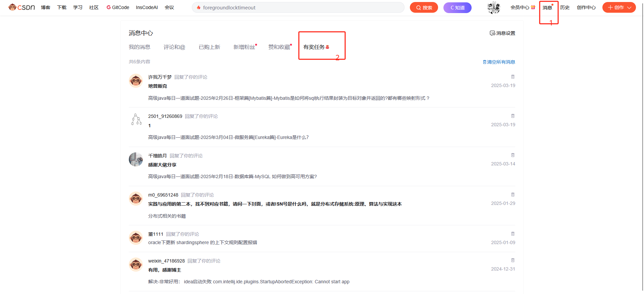The image size is (644, 294).
Task: Click the C知道 button
Action: 458,7
